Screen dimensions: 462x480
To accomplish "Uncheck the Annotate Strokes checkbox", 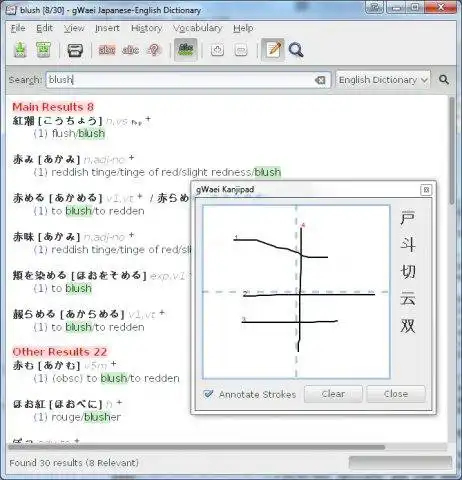I will pos(209,394).
